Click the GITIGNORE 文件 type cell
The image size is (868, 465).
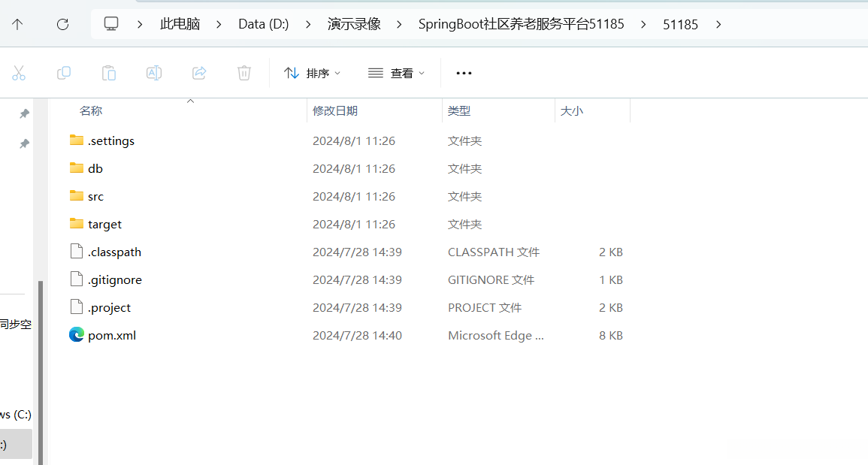tap(491, 279)
